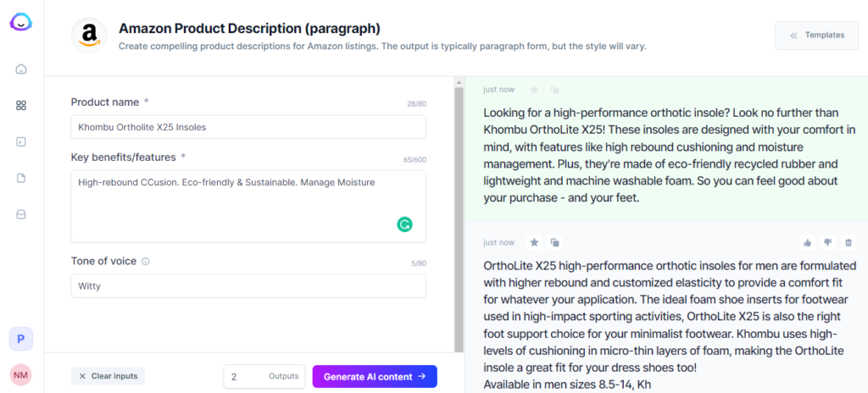868x393 pixels.
Task: Click Clear inputs button
Action: click(108, 376)
